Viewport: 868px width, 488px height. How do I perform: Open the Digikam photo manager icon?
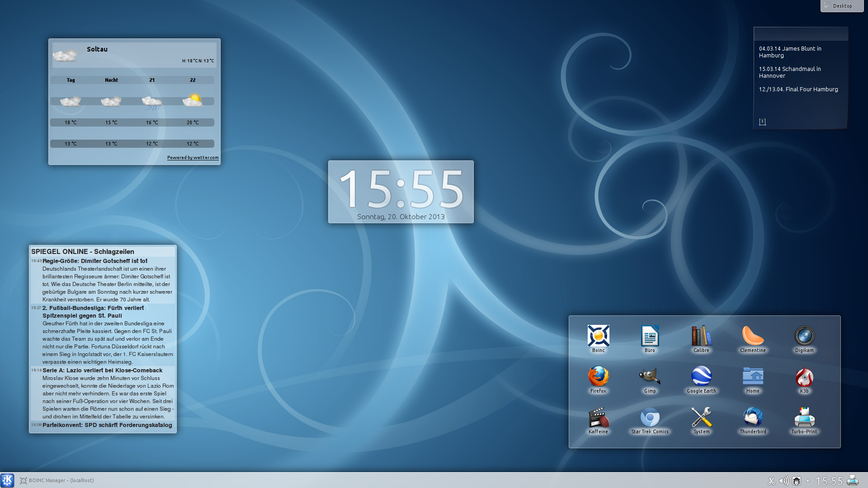(x=804, y=336)
